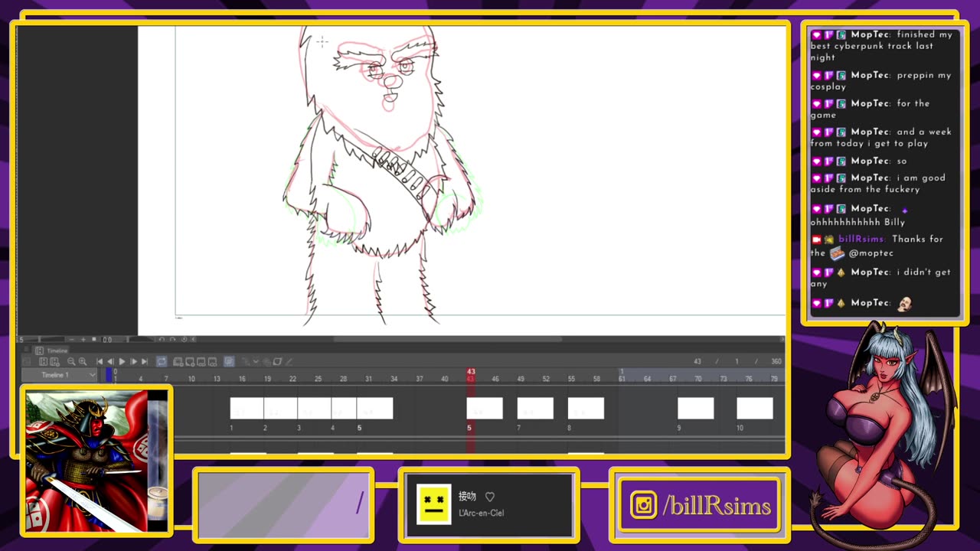Rotate the canvas left
The height and width of the screenshot is (551, 980).
tap(162, 339)
